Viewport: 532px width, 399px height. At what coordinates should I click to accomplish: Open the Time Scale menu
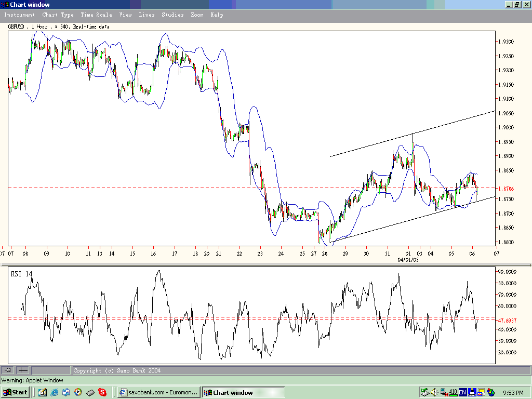coord(96,15)
